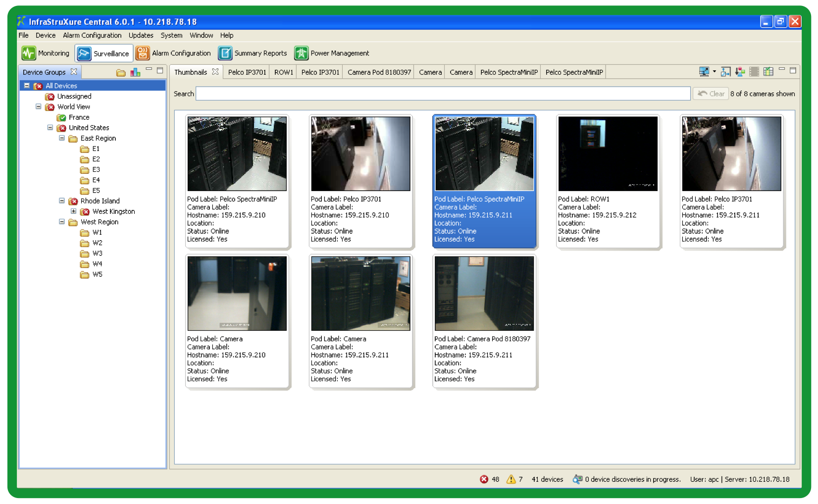Viewport: 818px width, 504px height.
Task: Click the sort shapes icon
Action: click(740, 72)
